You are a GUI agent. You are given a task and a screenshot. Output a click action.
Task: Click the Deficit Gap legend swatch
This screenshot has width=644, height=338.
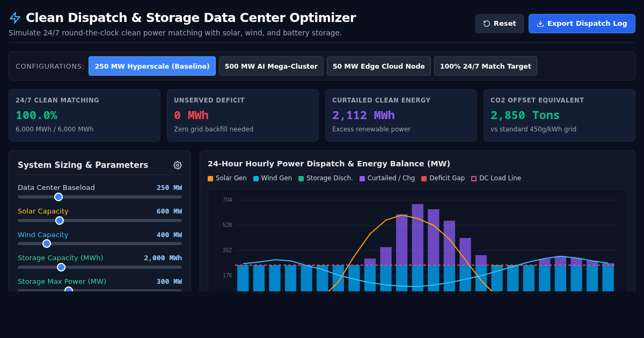[424, 179]
